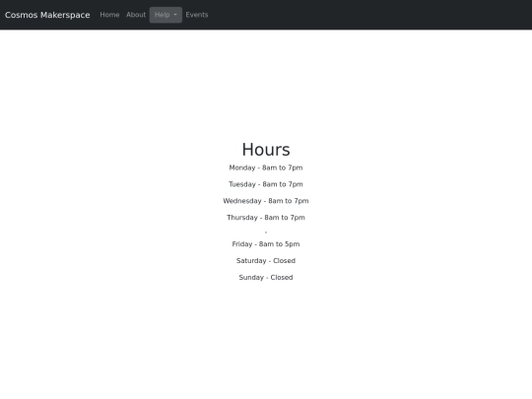
Task: Click the Sunday - Closed line
Action: coord(266,278)
